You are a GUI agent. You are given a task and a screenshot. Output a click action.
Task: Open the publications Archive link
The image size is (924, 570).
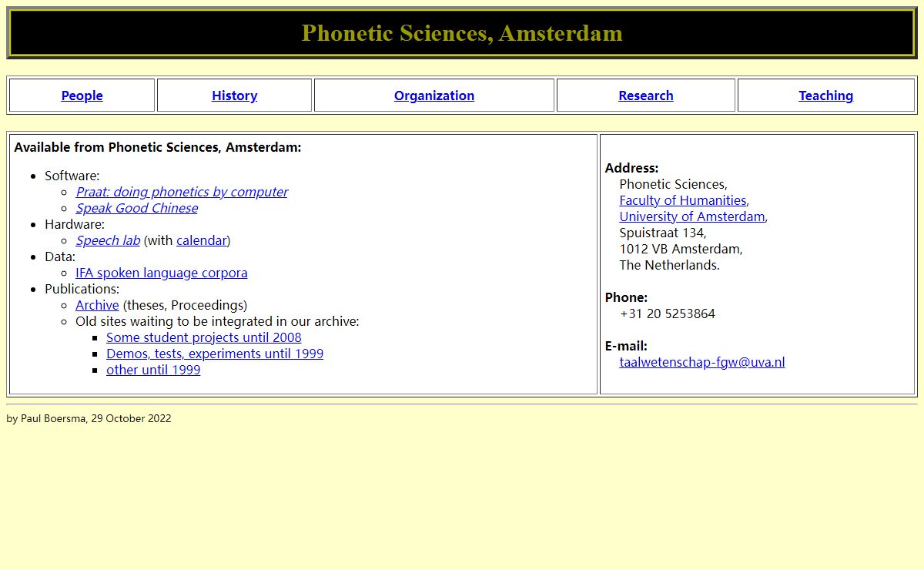(97, 305)
